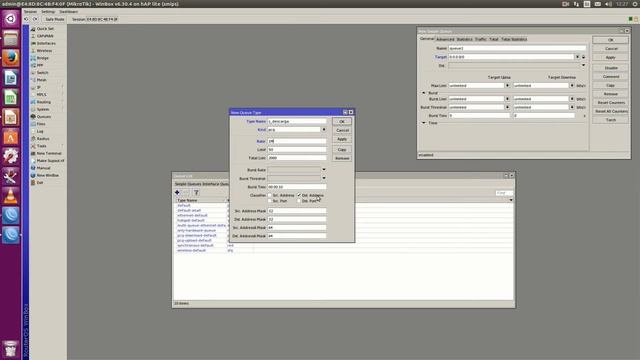The image size is (640, 360).
Task: Toggle Src. Port classifier checkbox
Action: (270, 201)
